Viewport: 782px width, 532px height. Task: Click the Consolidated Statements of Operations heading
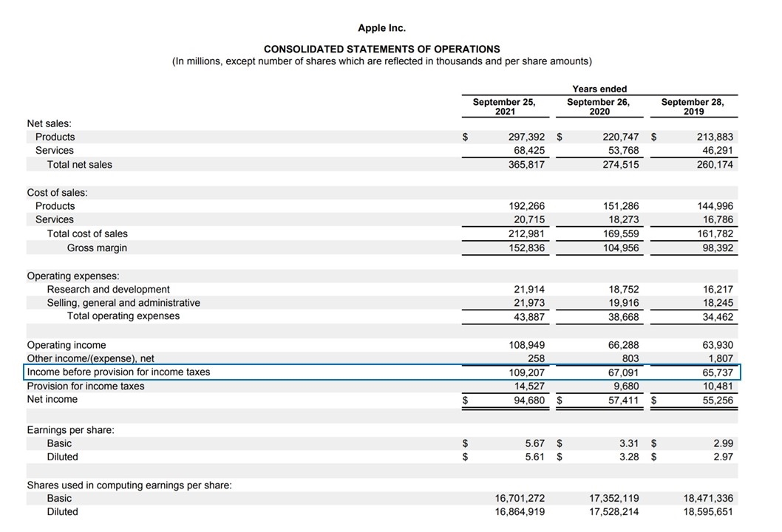click(382, 49)
